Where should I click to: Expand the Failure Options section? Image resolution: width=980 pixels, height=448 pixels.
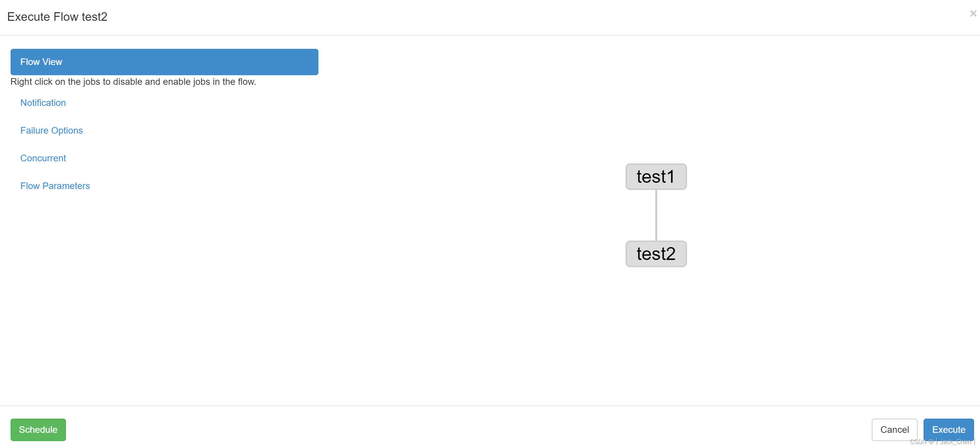(x=52, y=130)
